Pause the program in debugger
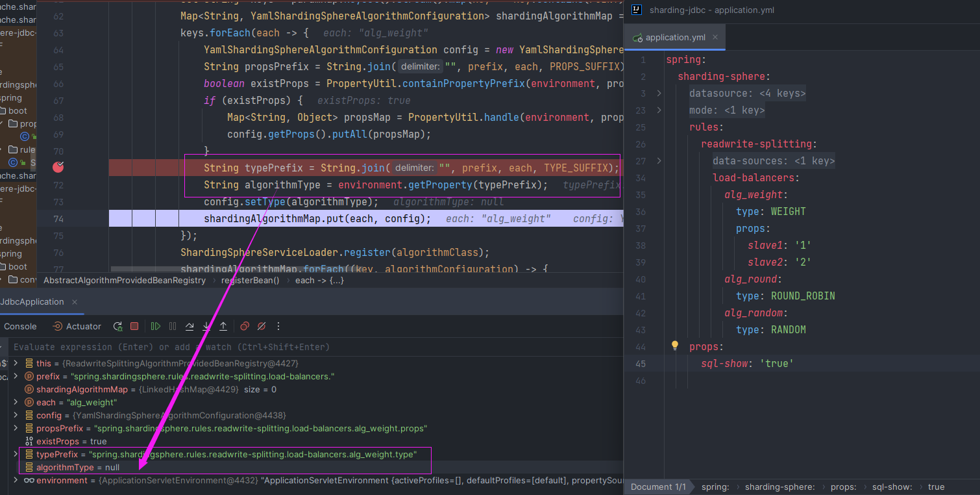The width and height of the screenshot is (980, 495). pos(173,326)
